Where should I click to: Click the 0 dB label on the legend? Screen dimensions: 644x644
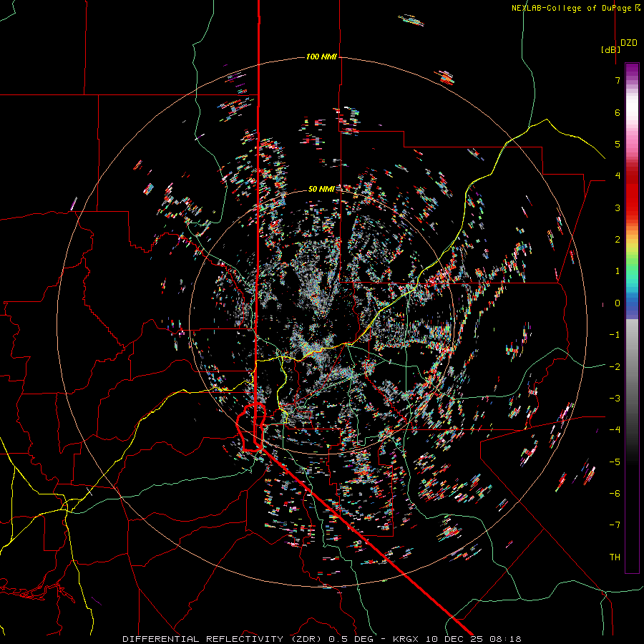click(x=618, y=303)
